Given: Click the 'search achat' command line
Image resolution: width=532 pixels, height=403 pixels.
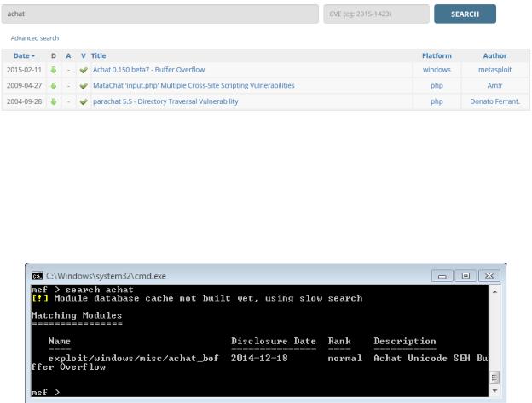Looking at the screenshot, I should 82,290.
